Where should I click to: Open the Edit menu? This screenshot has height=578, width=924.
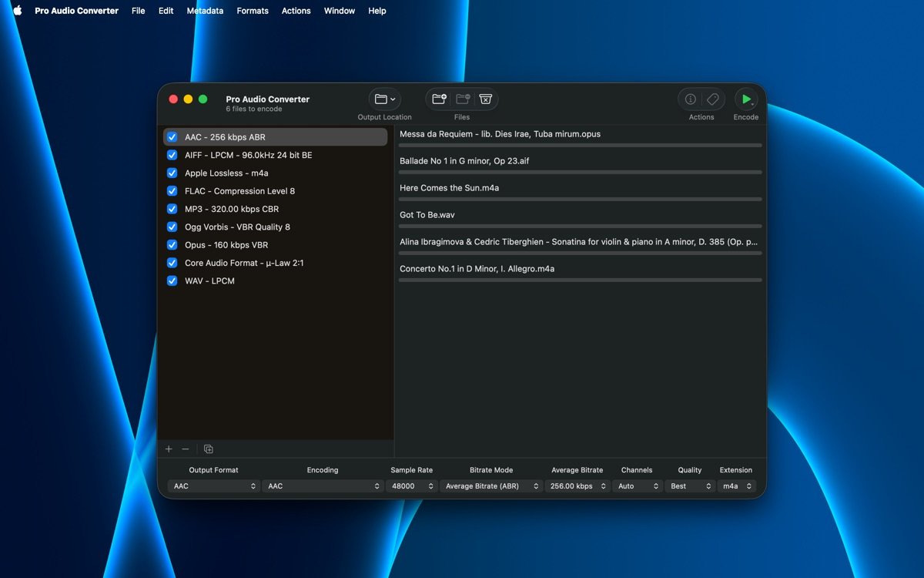[166, 11]
